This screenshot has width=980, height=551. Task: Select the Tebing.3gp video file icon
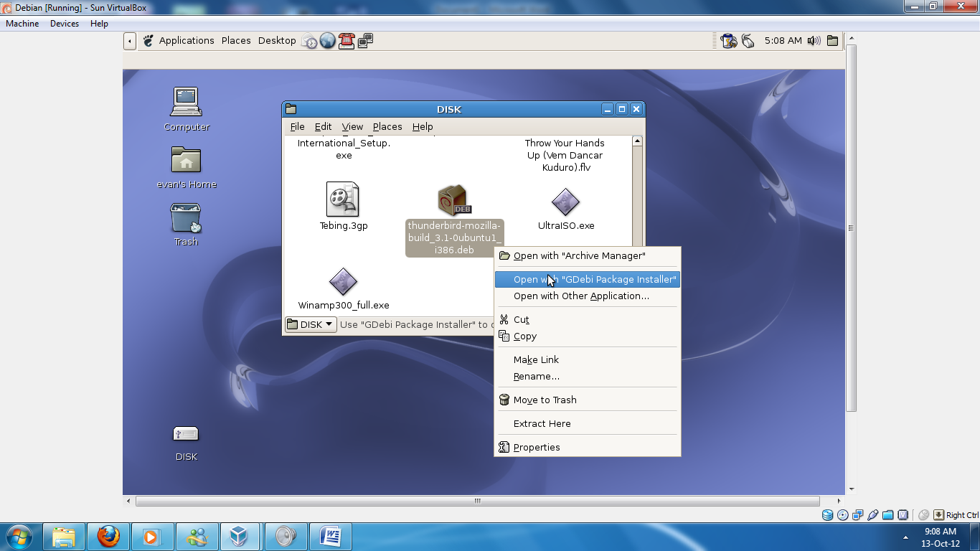pyautogui.click(x=344, y=199)
